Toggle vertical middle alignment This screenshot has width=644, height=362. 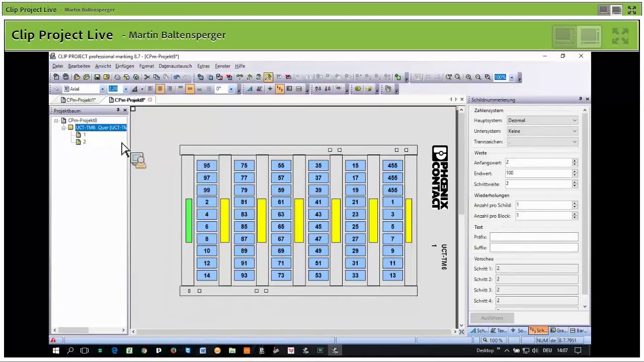[190, 89]
